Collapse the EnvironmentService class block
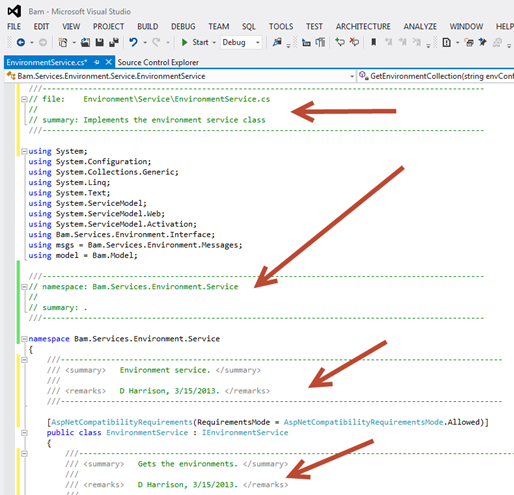The width and height of the screenshot is (514, 495). [x=24, y=433]
